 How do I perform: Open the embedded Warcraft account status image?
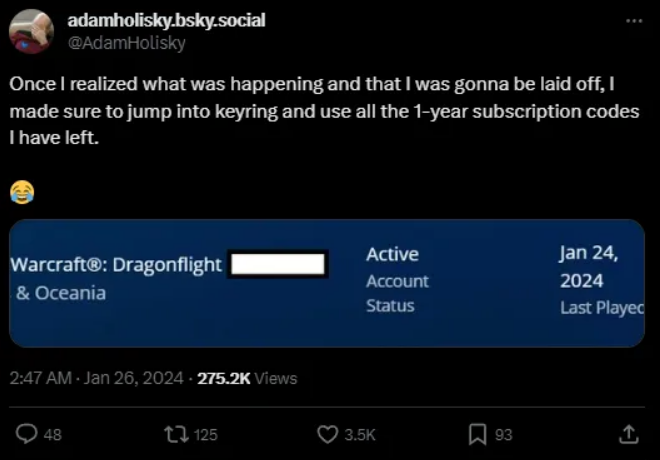tap(326, 283)
